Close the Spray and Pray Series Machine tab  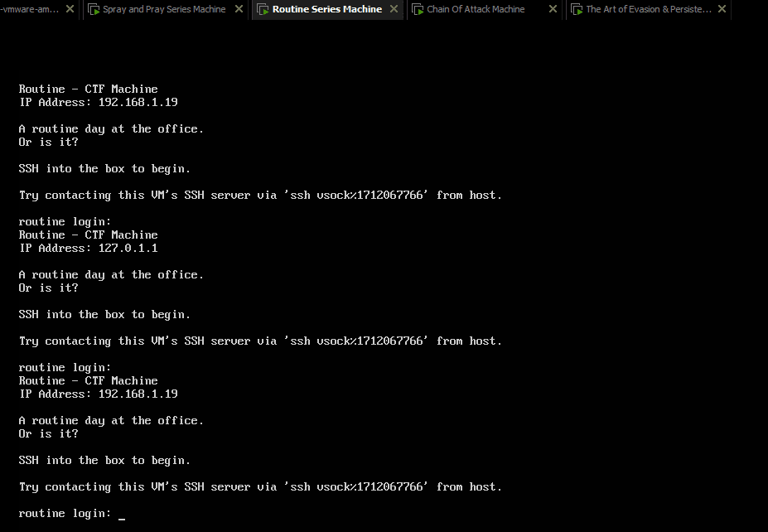point(239,9)
